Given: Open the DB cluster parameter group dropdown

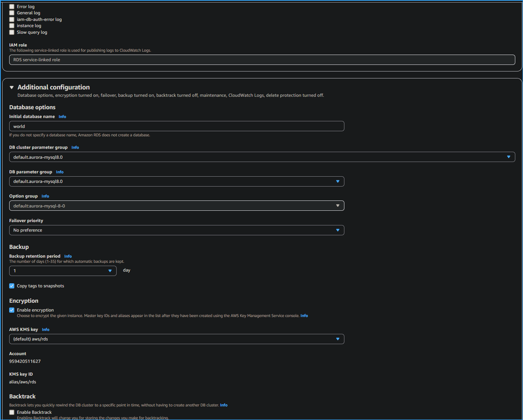Looking at the screenshot, I should click(x=509, y=156).
